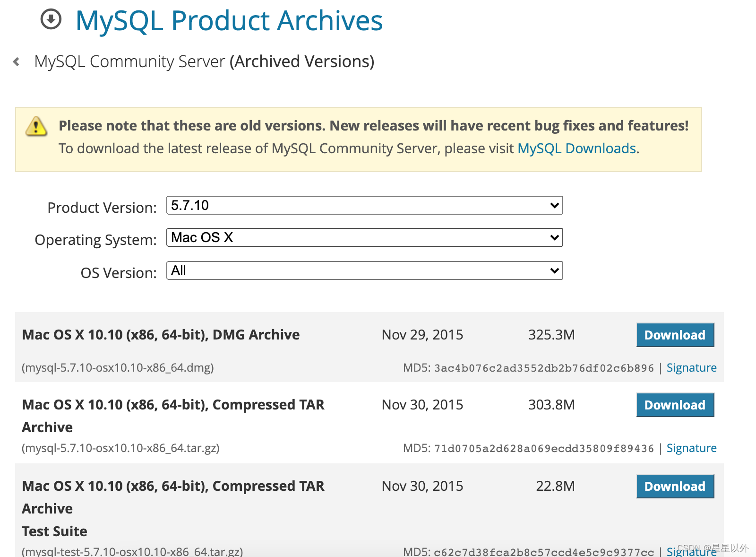Download the 303.8M Compressed TAR Archive
The height and width of the screenshot is (557, 756).
point(675,405)
